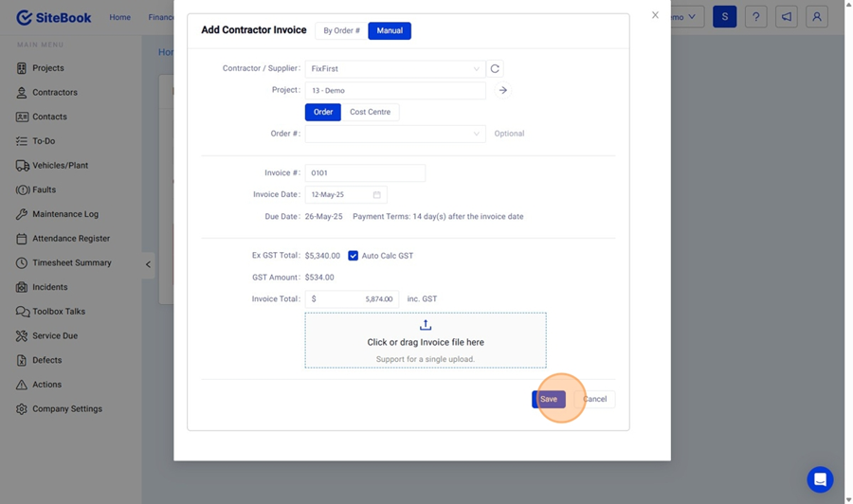
Task: Switch to By Order # mode
Action: (x=341, y=31)
